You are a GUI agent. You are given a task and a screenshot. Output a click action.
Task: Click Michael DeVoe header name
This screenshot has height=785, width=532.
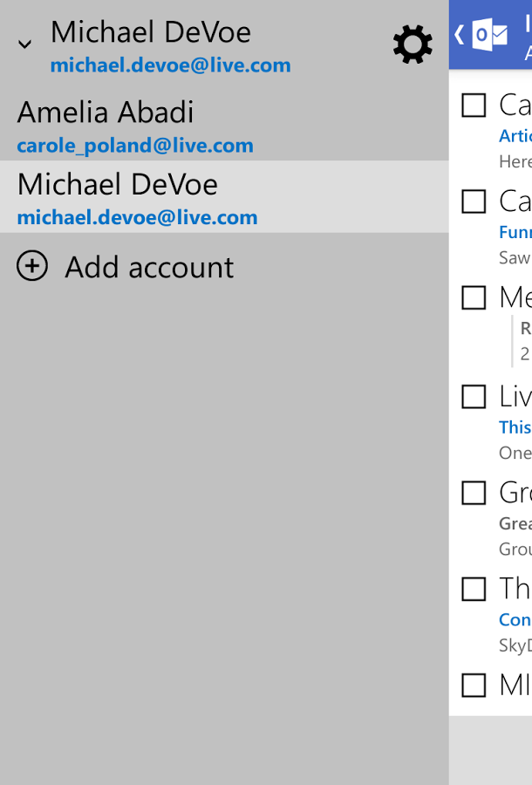[x=150, y=32]
